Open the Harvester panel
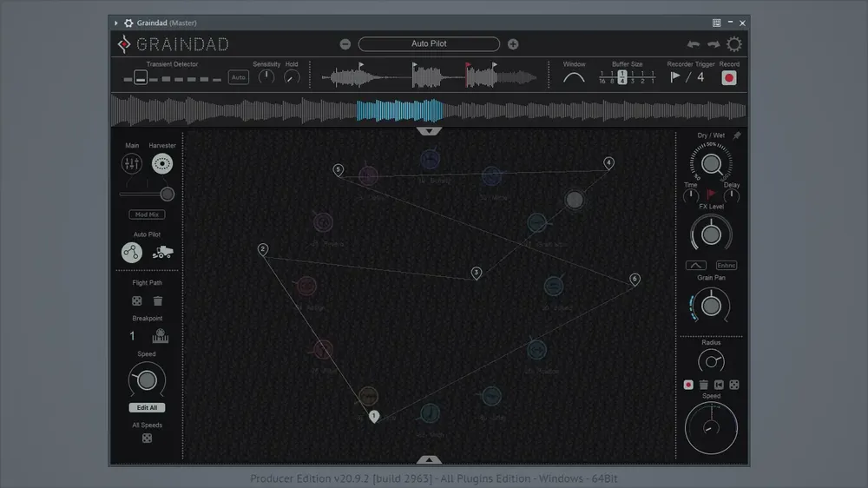 [x=162, y=163]
